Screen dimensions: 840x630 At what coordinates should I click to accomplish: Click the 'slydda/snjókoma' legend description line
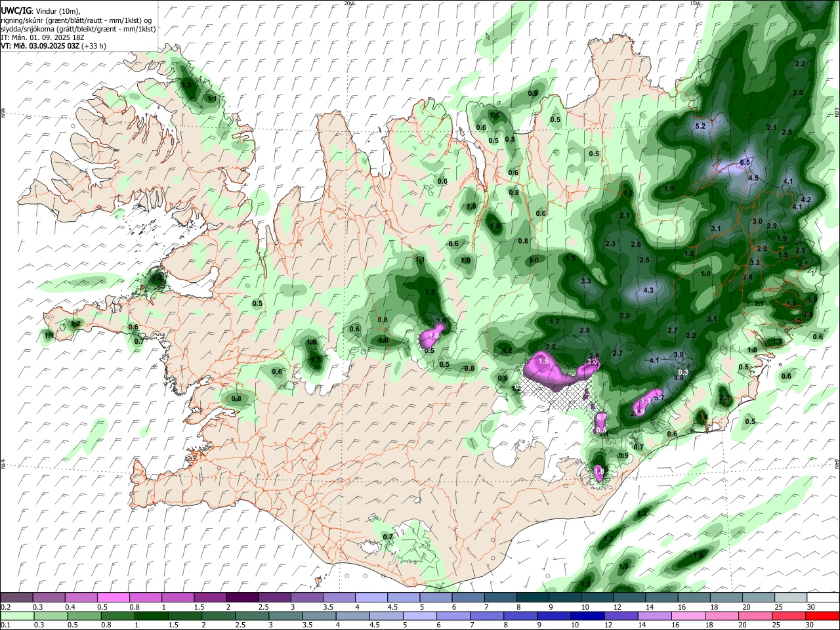tap(78, 29)
